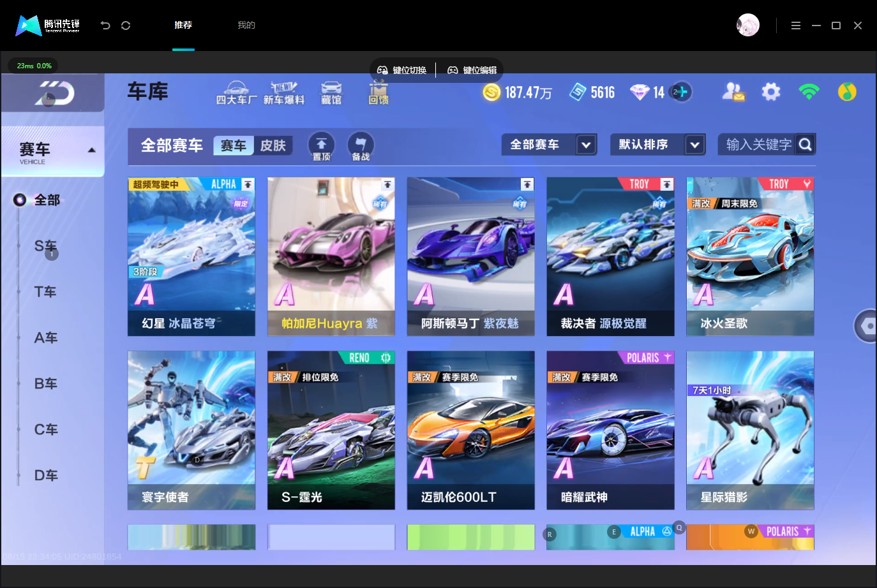The height and width of the screenshot is (588, 877).
Task: Select the 寰宇使者 car card
Action: (x=191, y=430)
